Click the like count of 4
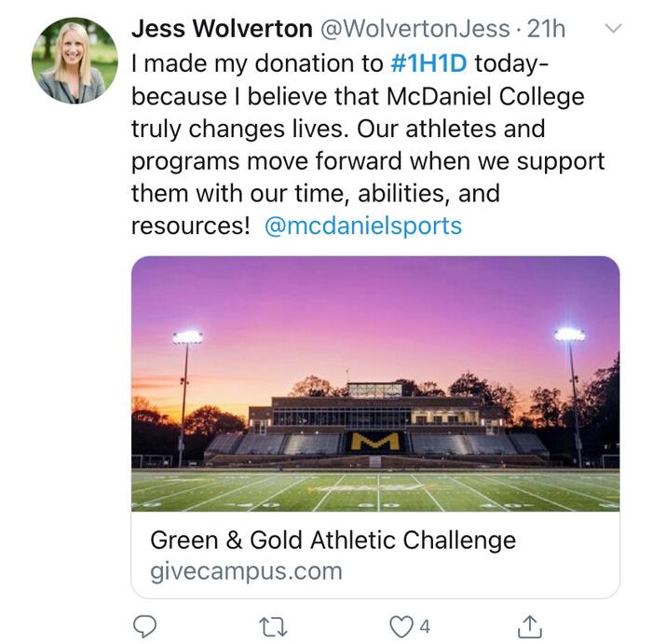 (425, 625)
